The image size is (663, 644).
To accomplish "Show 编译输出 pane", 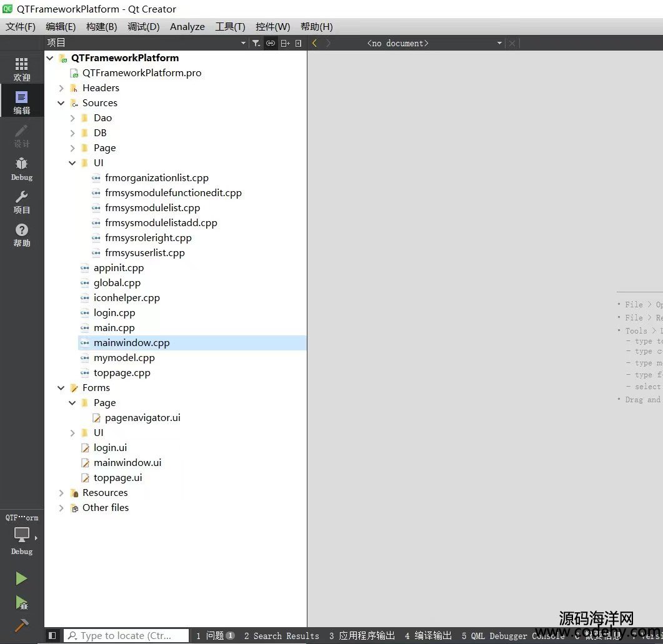I will [x=428, y=635].
